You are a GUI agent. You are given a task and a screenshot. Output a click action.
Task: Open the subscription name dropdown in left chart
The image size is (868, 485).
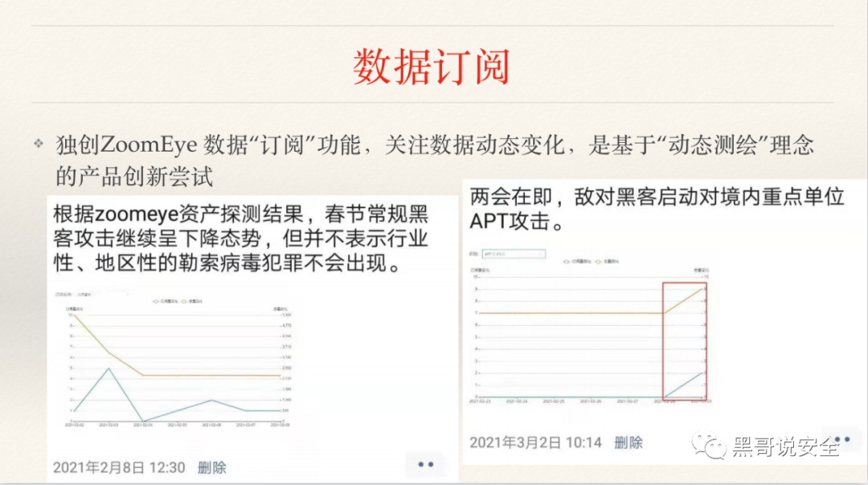click(x=102, y=294)
